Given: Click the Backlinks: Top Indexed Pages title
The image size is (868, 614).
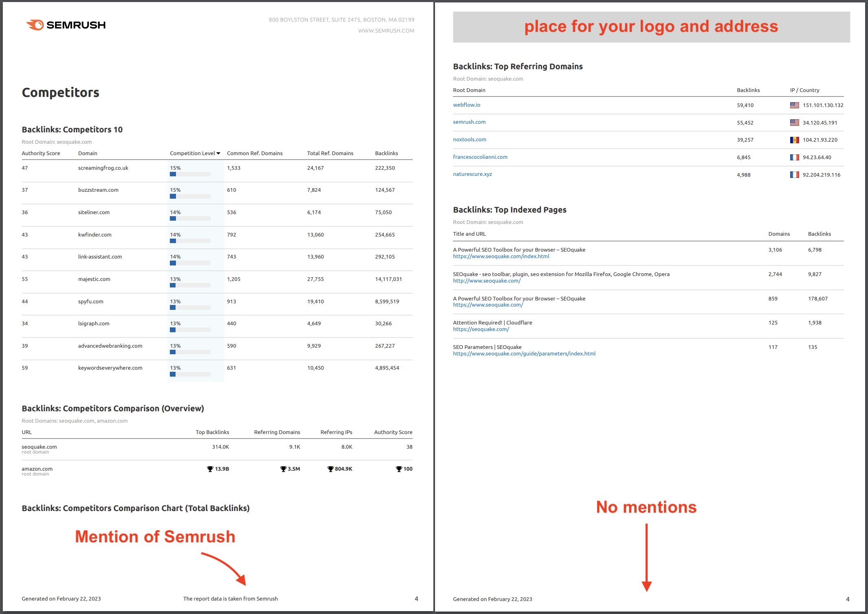Looking at the screenshot, I should (x=510, y=210).
